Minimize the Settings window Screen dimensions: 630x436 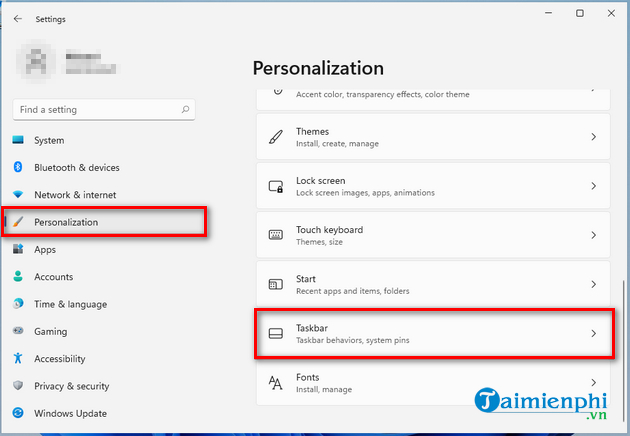coord(548,13)
